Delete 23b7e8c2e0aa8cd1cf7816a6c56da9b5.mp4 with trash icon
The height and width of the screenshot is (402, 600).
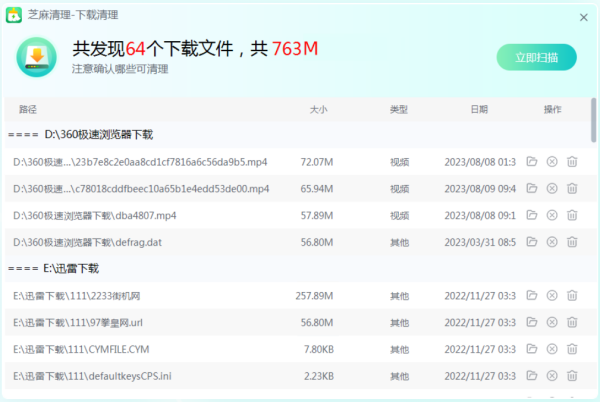pos(572,162)
